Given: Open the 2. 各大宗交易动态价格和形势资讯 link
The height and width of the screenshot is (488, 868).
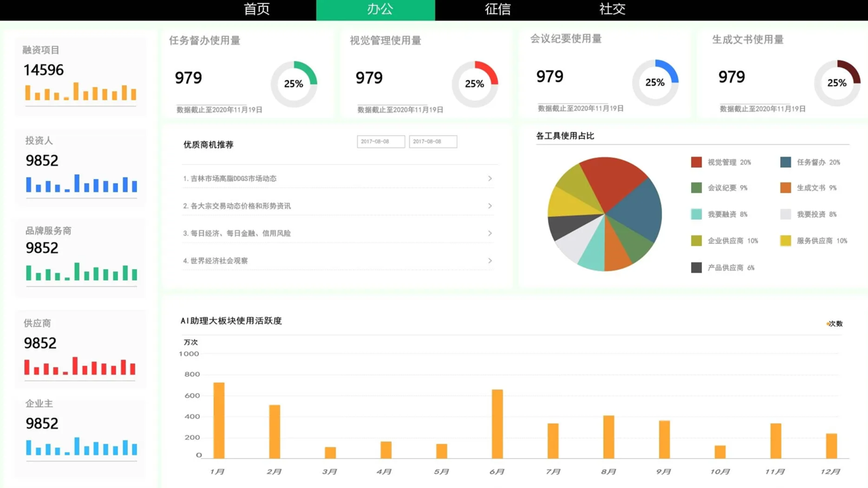Looking at the screenshot, I should [237, 205].
